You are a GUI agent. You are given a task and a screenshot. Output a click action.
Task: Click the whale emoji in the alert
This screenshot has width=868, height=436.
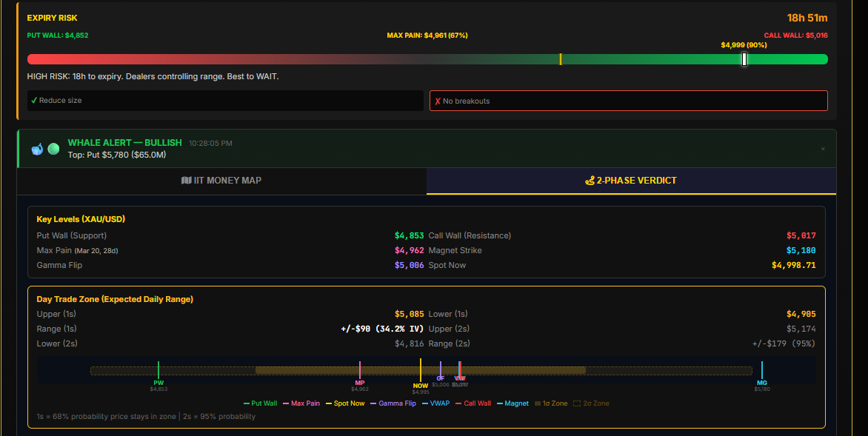pyautogui.click(x=37, y=149)
